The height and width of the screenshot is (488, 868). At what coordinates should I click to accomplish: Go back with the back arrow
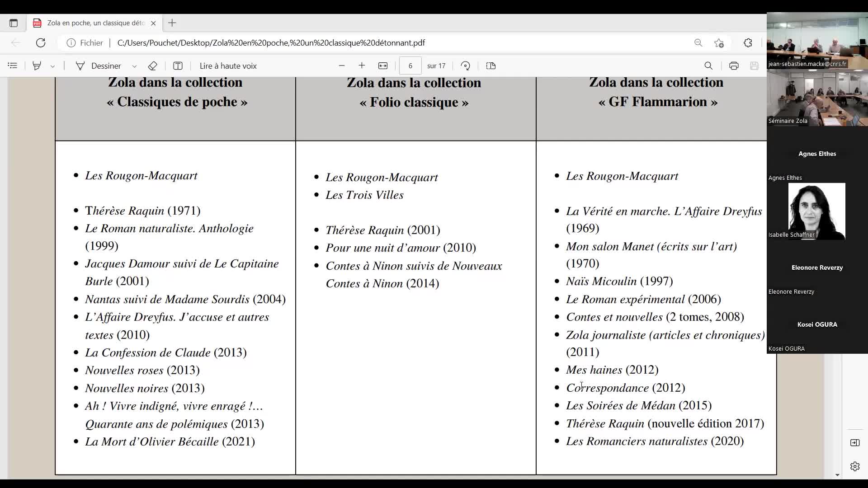coord(16,43)
